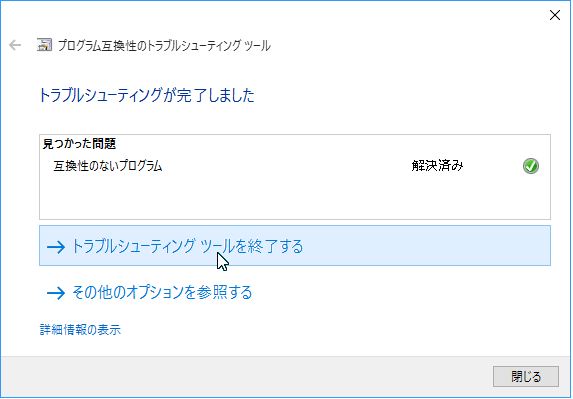Image resolution: width=573 pixels, height=399 pixels.
Task: Click the 解決済み status label
Action: pos(437,166)
